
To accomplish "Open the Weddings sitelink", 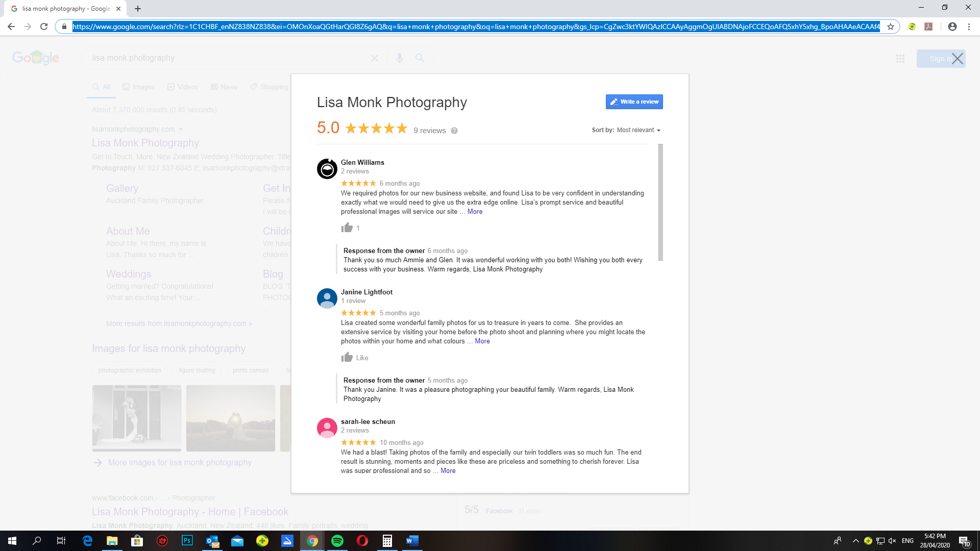I will [129, 274].
